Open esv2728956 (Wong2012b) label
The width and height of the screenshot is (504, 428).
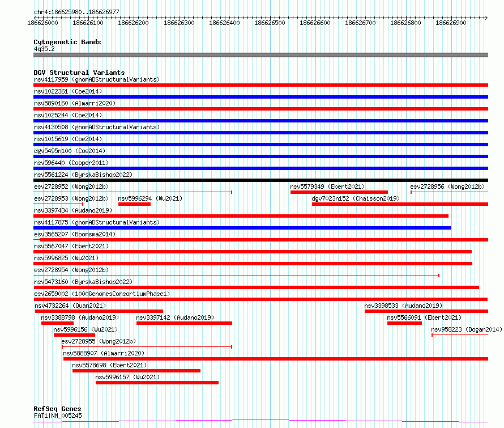447,187
